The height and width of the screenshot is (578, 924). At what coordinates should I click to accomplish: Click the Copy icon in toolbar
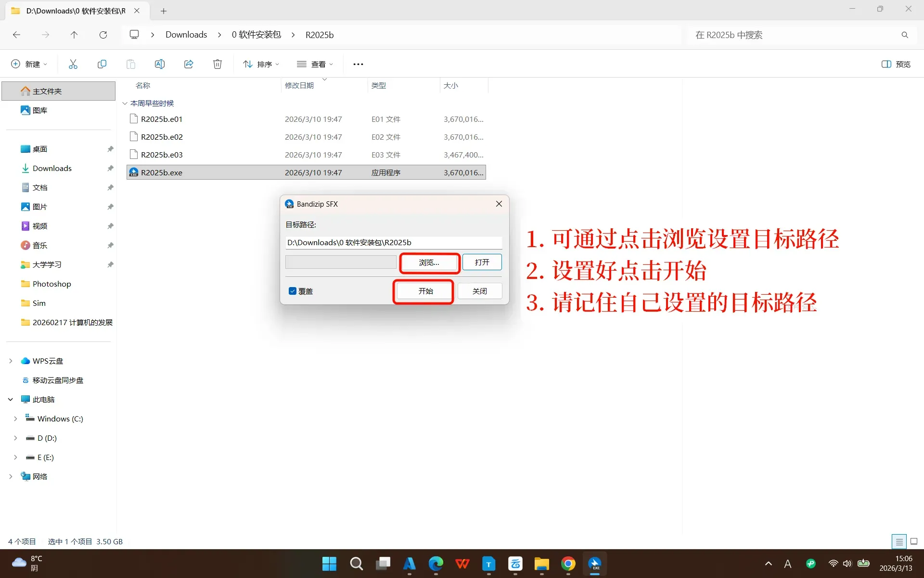(102, 64)
